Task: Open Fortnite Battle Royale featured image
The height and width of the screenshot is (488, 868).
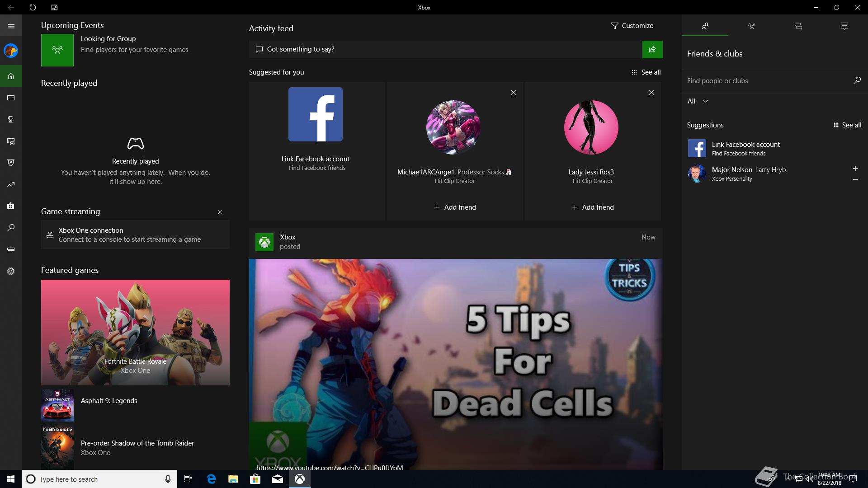Action: tap(135, 333)
